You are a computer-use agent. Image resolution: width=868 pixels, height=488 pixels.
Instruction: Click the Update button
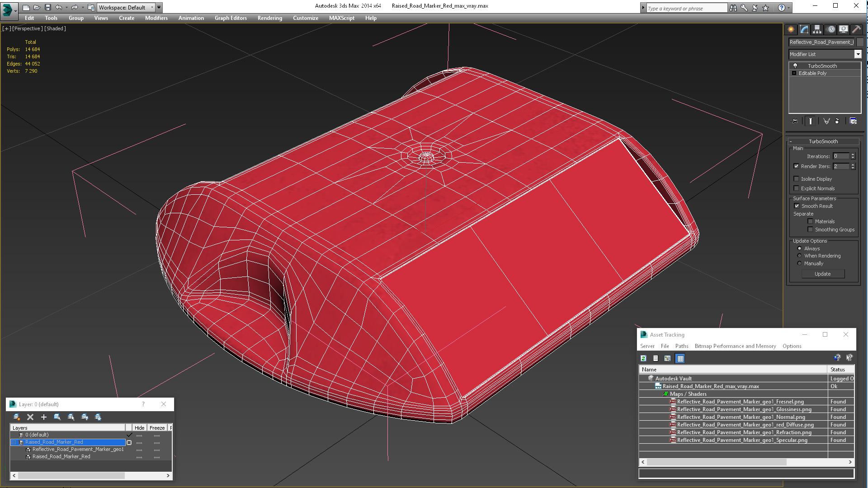click(822, 274)
